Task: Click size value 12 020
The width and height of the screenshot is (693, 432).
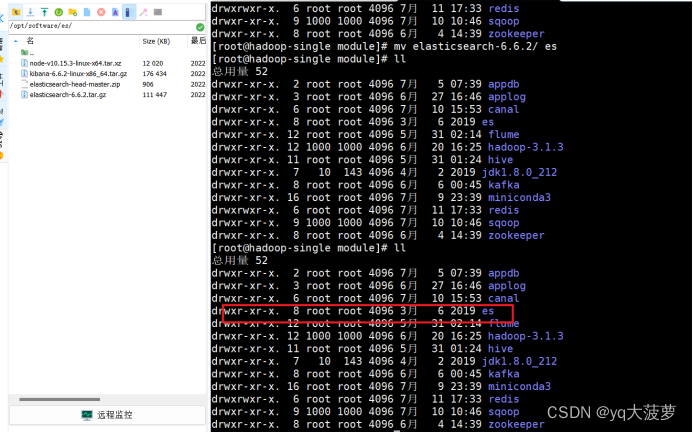Action: pos(152,63)
